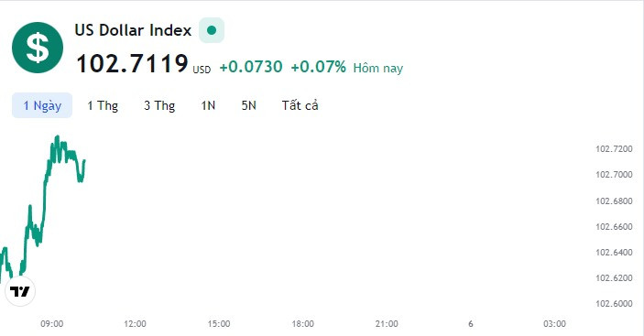The width and height of the screenshot is (644, 336).
Task: Show the Tất cả full history
Action: pyautogui.click(x=300, y=105)
